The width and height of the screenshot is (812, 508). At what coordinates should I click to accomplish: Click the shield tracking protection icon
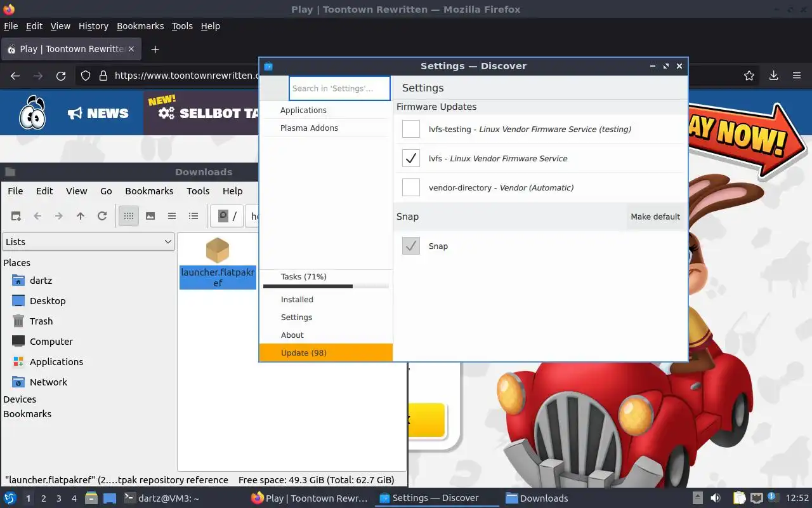[86, 76]
